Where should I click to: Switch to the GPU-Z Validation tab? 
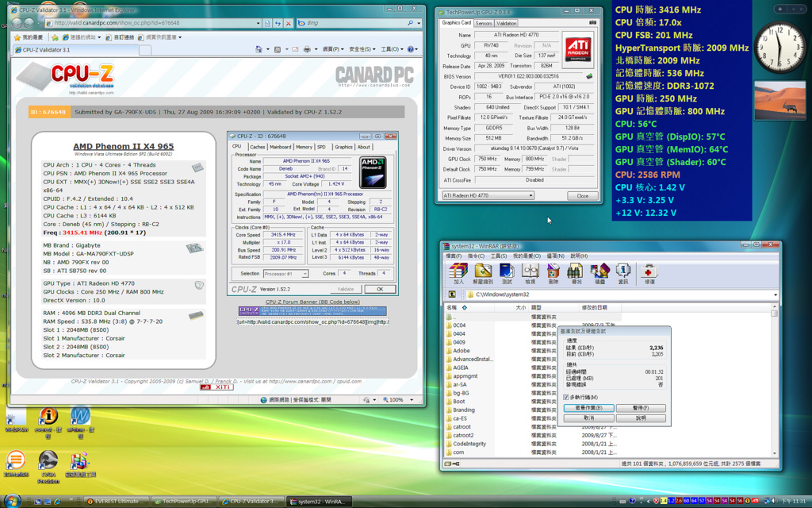coord(506,23)
